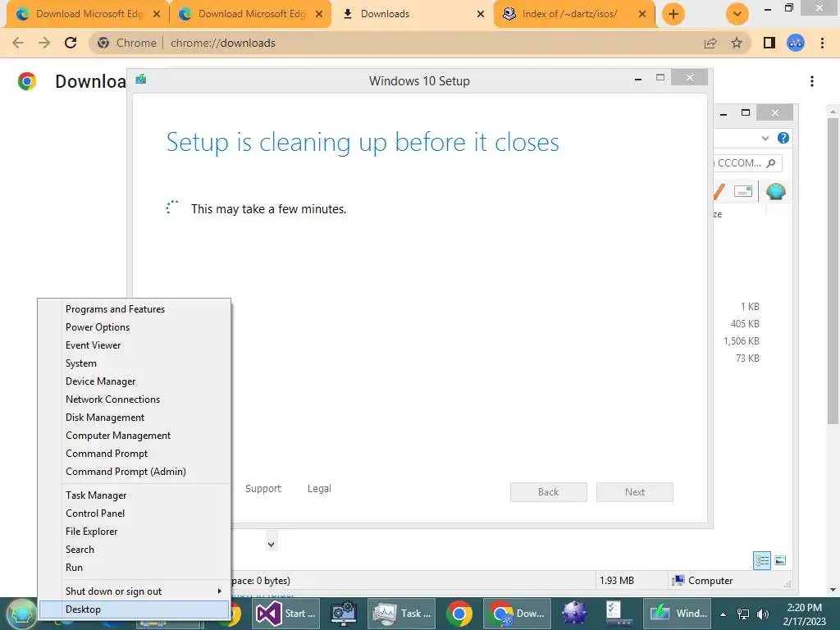Viewport: 840px width, 630px height.
Task: Open Chrome three-dot main menu
Action: coord(822,43)
